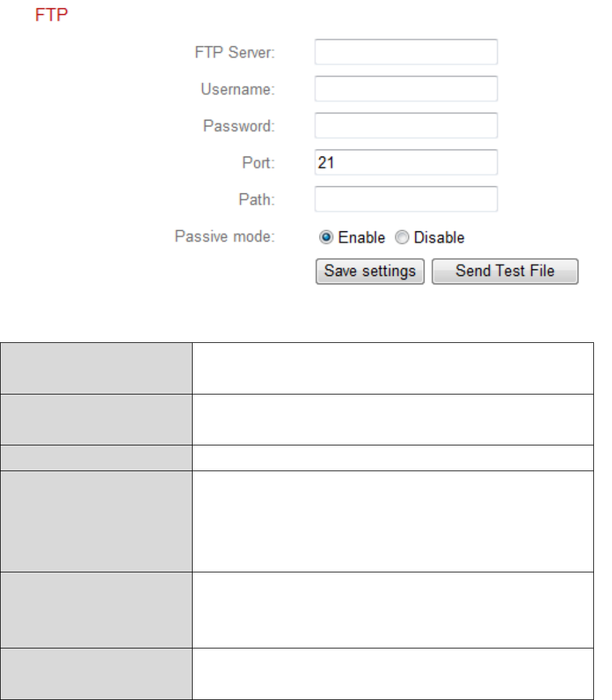Select the Port field containing 21

pyautogui.click(x=406, y=162)
